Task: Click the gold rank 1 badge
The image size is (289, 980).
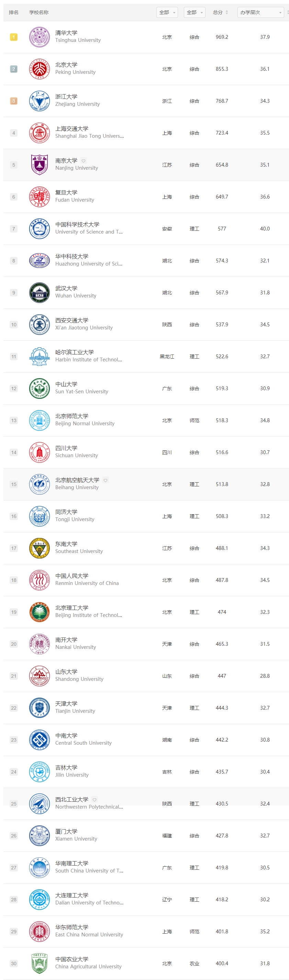Action: click(x=14, y=37)
